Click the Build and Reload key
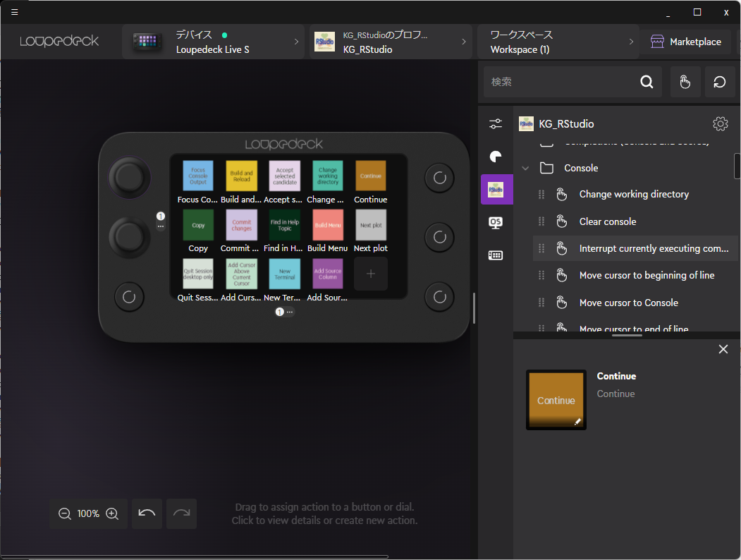Screen dimensions: 741x560 coord(242,176)
